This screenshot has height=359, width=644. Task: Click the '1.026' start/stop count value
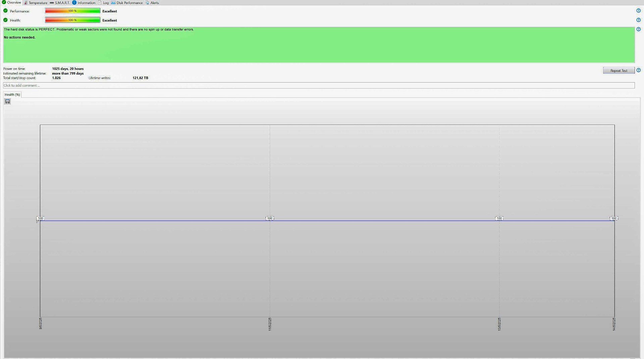56,78
